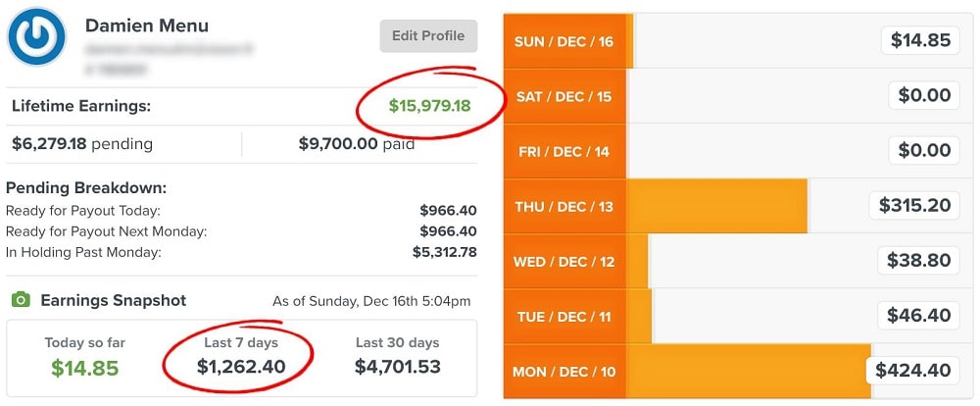This screenshot has width=980, height=406.
Task: Click the $6,279.18 pending amount
Action: 49,144
